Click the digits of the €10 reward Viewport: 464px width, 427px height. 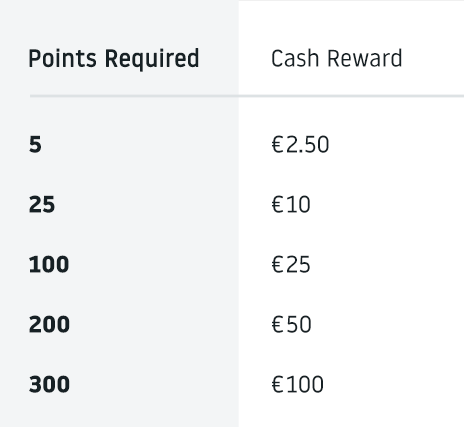[x=298, y=205]
